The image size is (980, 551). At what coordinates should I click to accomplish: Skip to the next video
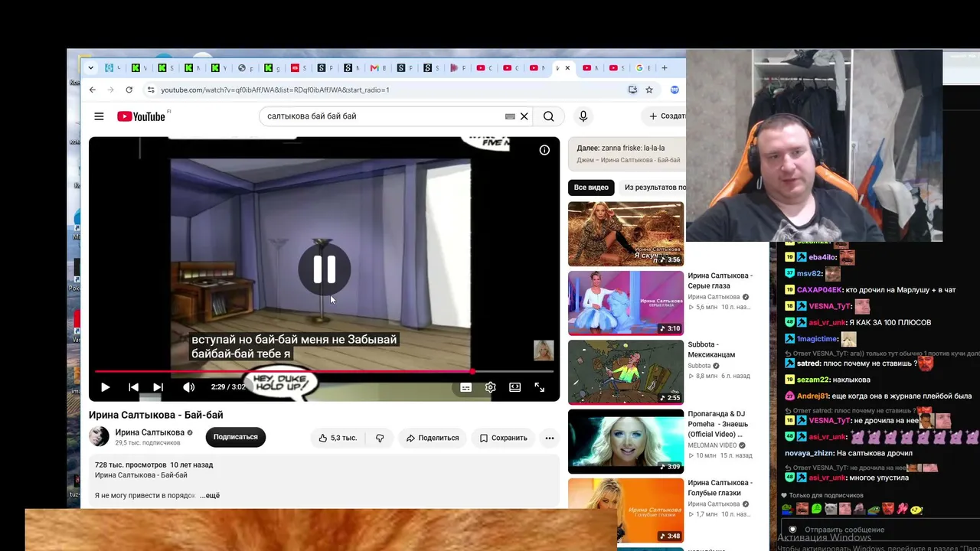tap(158, 387)
